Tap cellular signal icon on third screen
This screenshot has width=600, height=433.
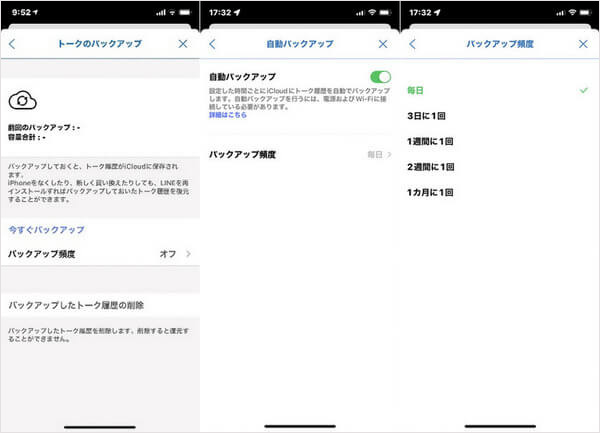point(561,13)
